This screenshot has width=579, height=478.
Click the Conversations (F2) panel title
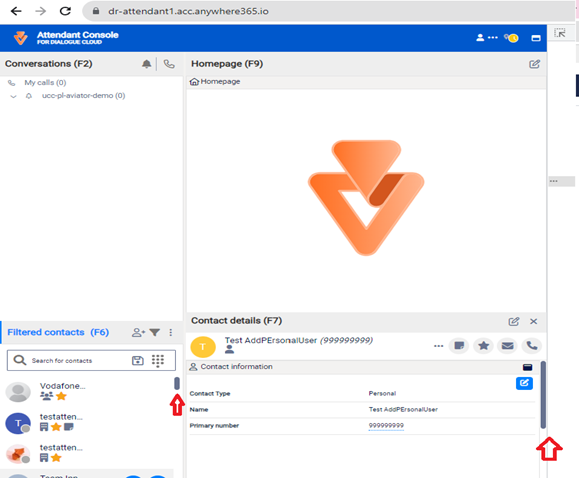pyautogui.click(x=49, y=64)
